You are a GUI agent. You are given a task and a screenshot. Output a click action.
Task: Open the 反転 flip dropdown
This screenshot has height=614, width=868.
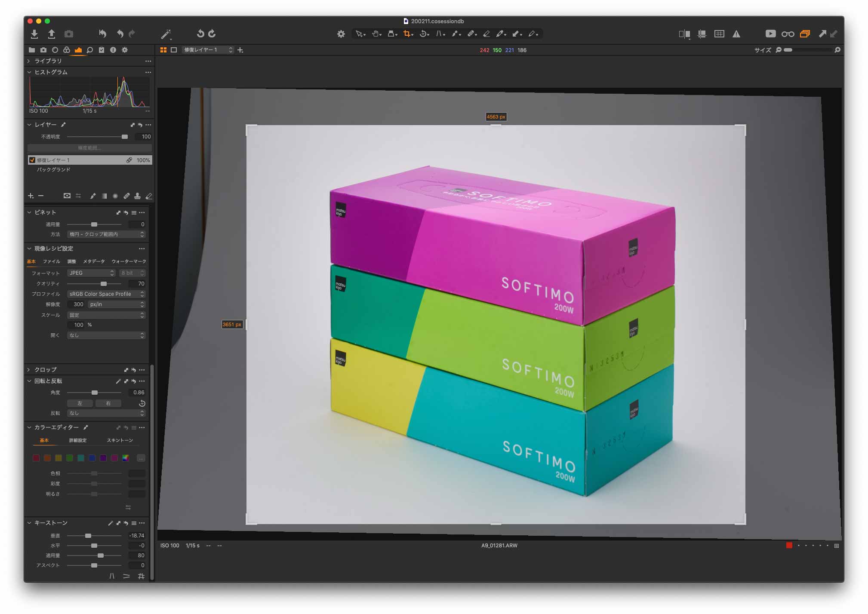coord(106,413)
